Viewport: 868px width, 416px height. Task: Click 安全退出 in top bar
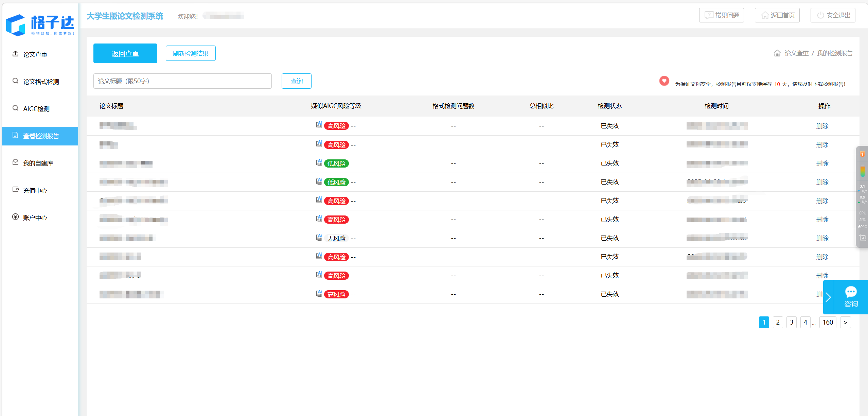click(833, 15)
